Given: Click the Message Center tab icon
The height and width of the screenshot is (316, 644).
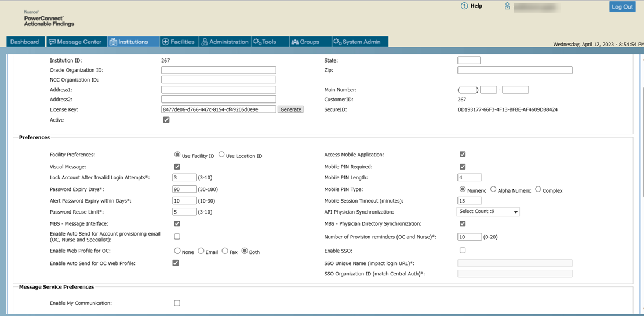Looking at the screenshot, I should coord(52,42).
